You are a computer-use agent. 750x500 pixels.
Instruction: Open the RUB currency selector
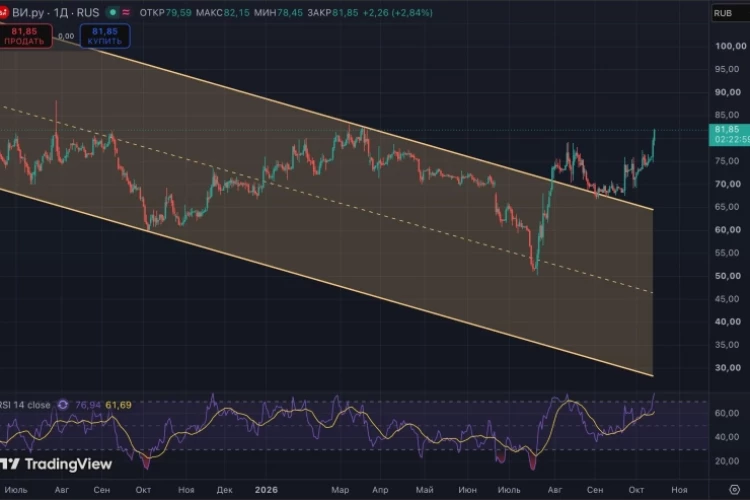pyautogui.click(x=730, y=13)
